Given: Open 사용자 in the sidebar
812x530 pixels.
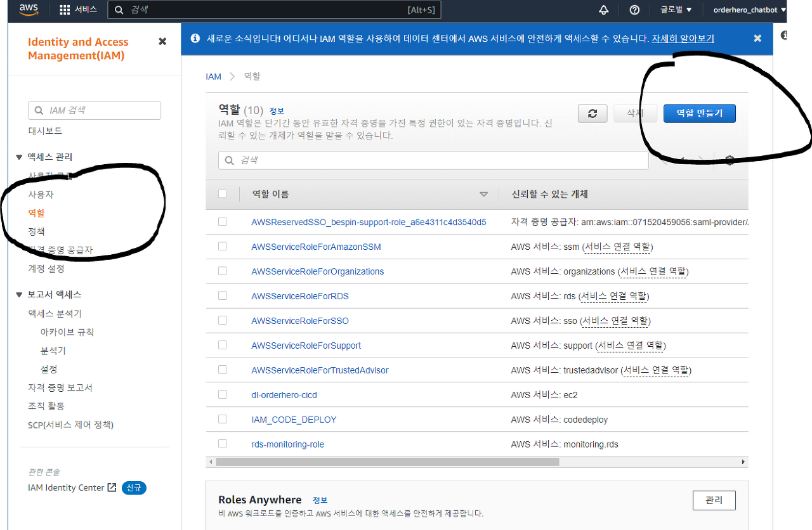Looking at the screenshot, I should click(41, 195).
